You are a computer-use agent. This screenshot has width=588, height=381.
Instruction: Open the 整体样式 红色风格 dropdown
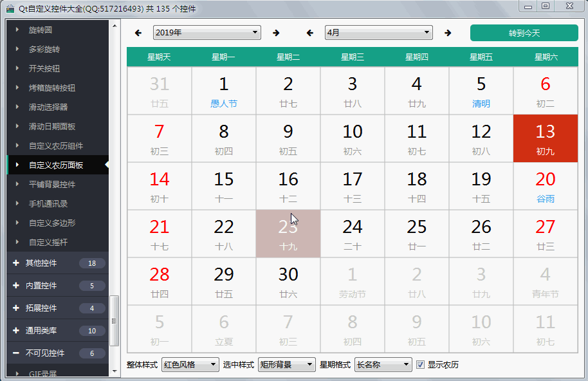tap(190, 365)
